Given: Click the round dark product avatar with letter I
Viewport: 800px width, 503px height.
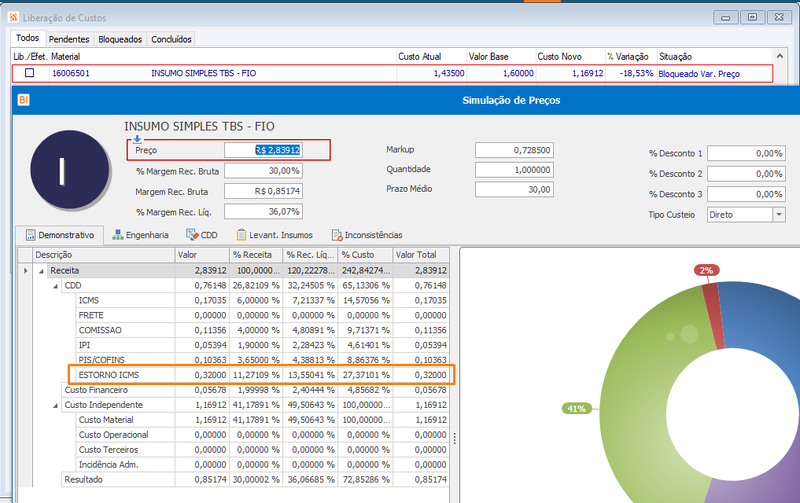Looking at the screenshot, I should (x=69, y=169).
